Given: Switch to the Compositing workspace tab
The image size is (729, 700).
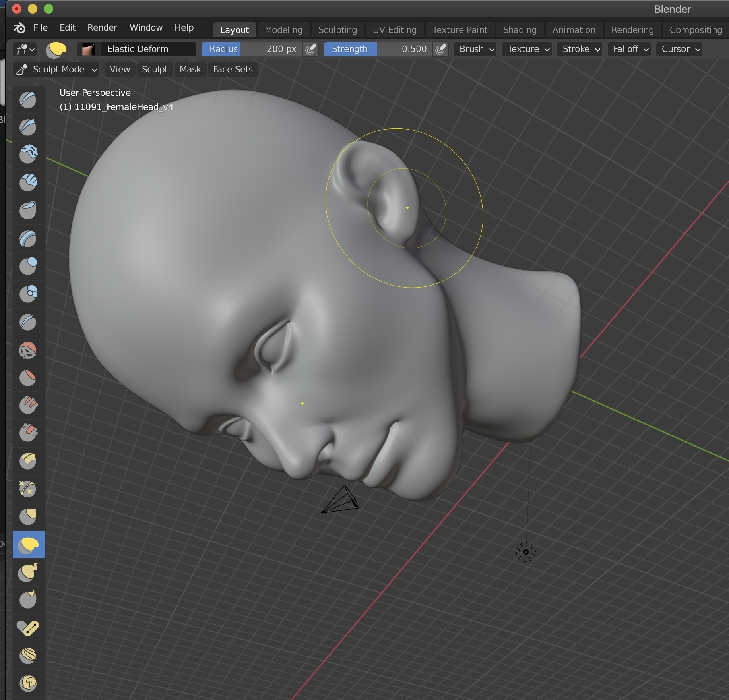Looking at the screenshot, I should [x=696, y=30].
